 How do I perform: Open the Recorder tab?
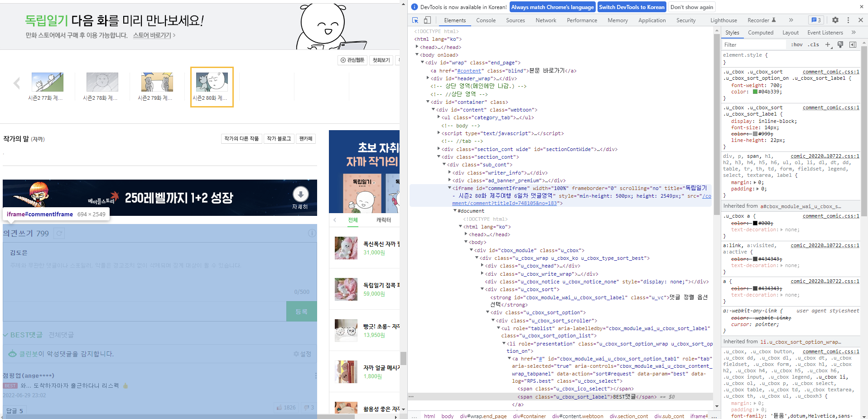tap(762, 20)
